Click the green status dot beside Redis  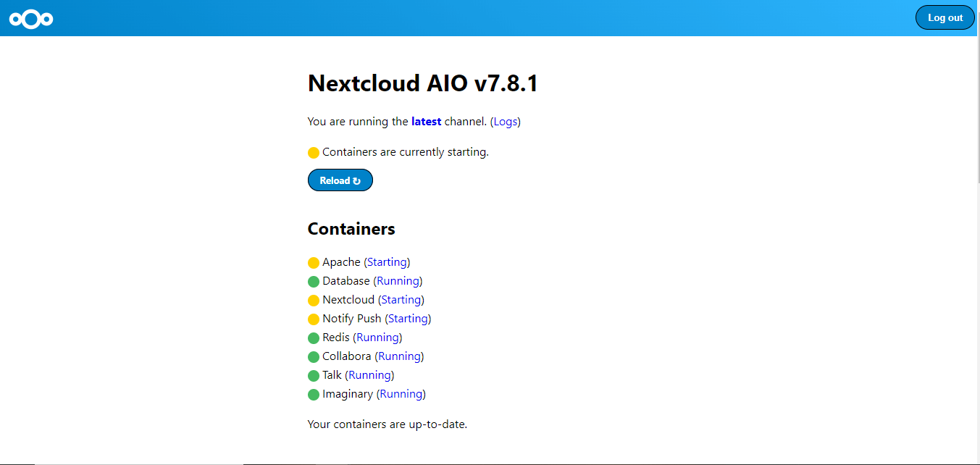point(314,338)
